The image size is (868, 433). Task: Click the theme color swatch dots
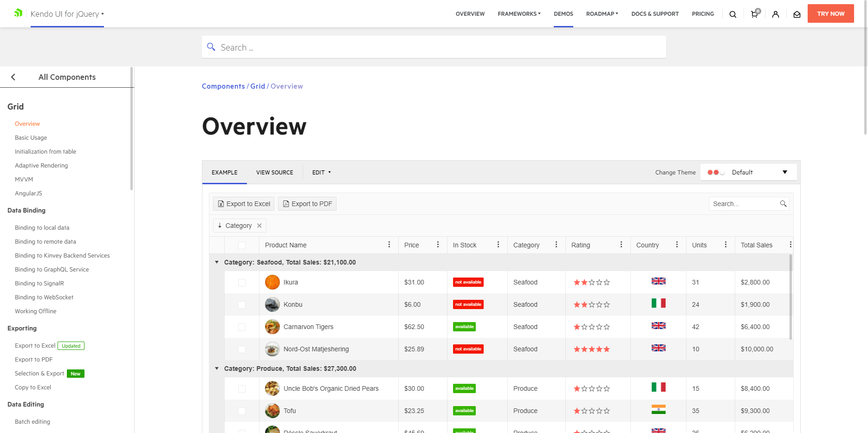[x=716, y=172]
